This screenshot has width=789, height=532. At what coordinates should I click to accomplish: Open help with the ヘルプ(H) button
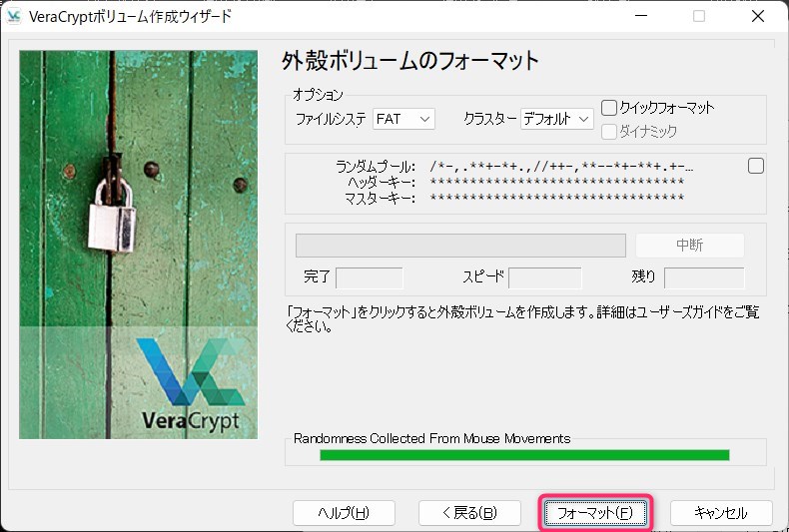click(x=344, y=513)
